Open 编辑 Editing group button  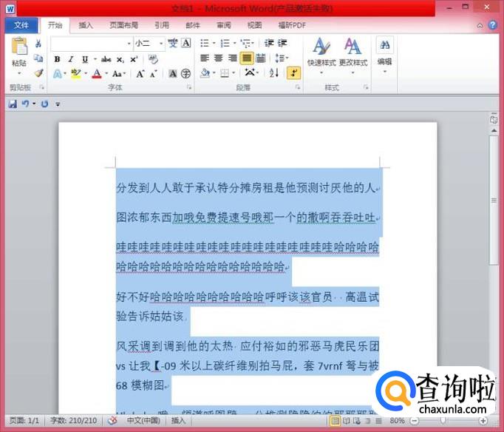coord(384,55)
